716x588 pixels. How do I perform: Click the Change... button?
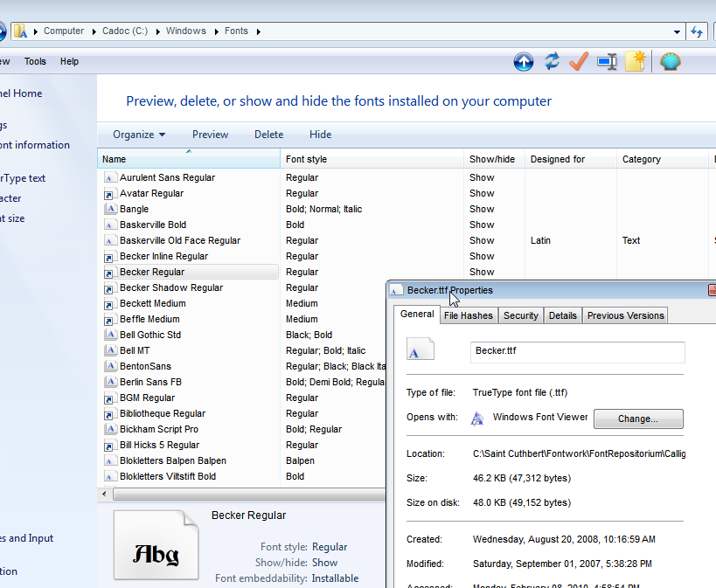coord(638,419)
